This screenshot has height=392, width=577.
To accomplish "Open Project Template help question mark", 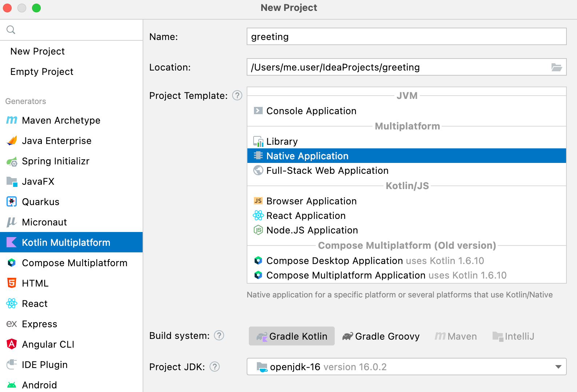I will [x=237, y=95].
